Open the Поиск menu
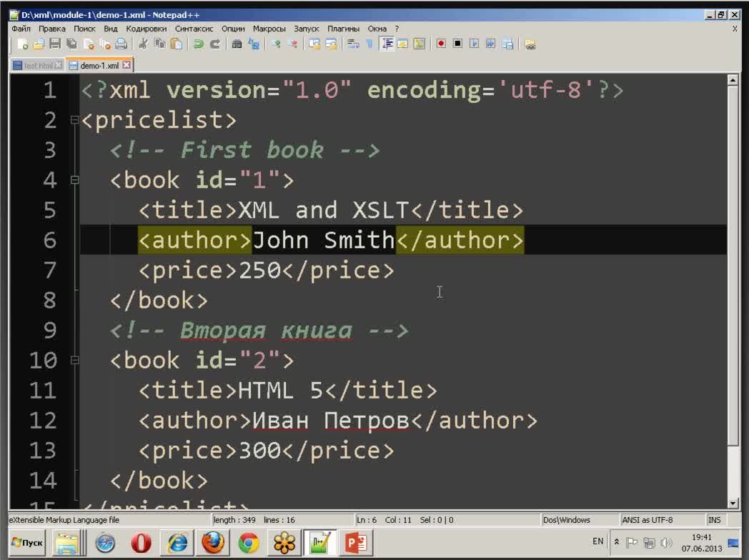Image resolution: width=749 pixels, height=560 pixels. coord(84,29)
